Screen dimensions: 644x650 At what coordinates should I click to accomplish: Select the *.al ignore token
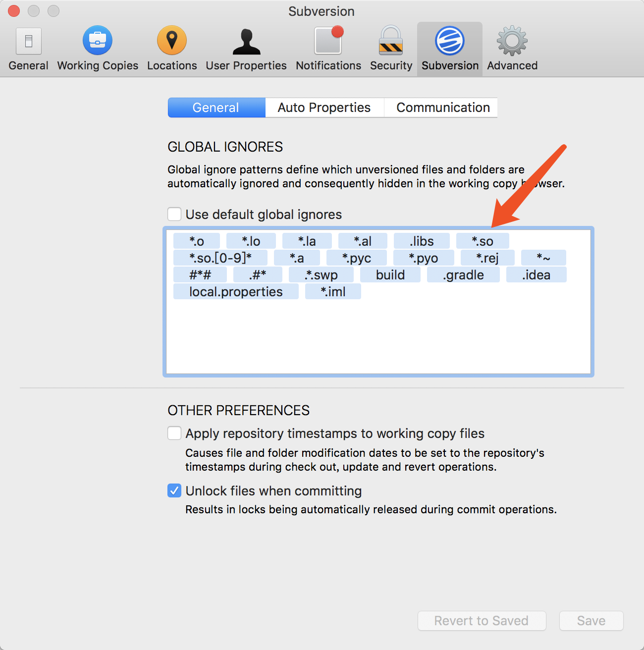click(363, 241)
